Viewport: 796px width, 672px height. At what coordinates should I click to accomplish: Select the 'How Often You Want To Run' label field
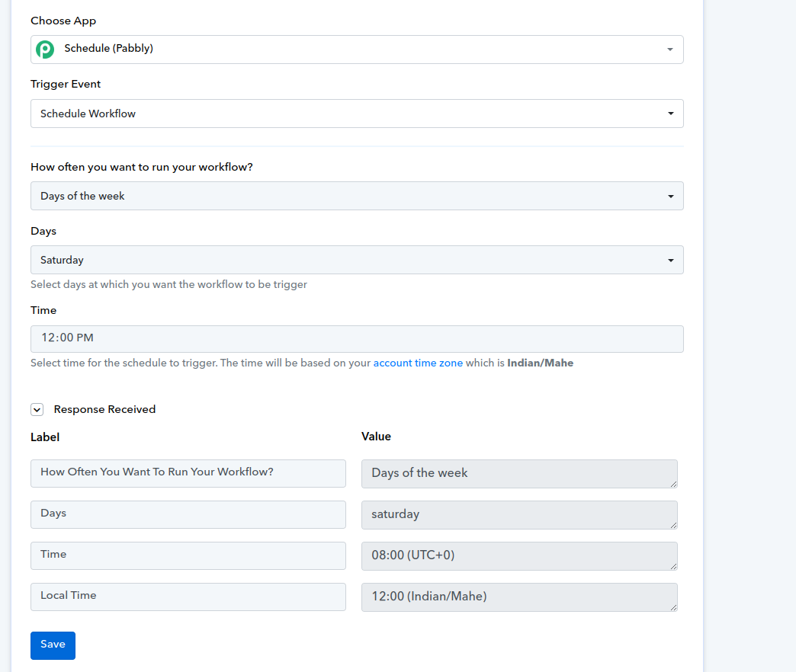188,473
